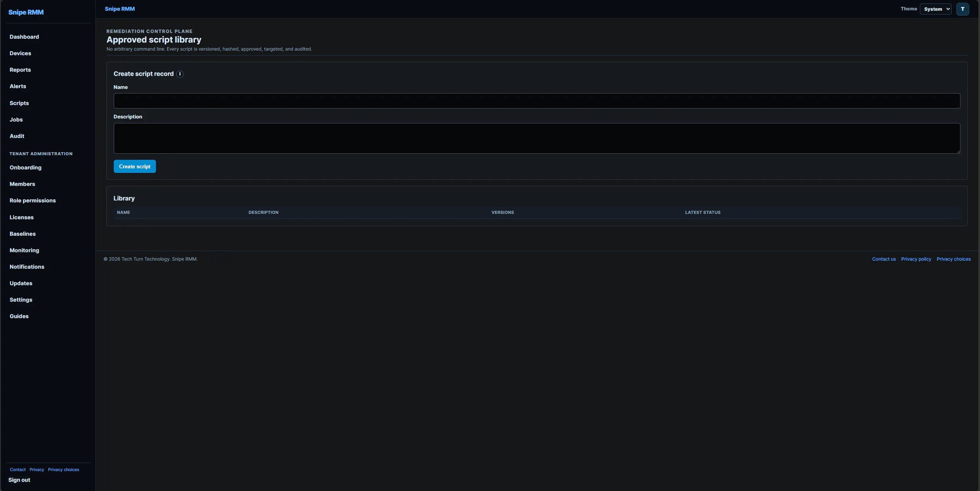Click the Approved script library heading

coord(154,40)
